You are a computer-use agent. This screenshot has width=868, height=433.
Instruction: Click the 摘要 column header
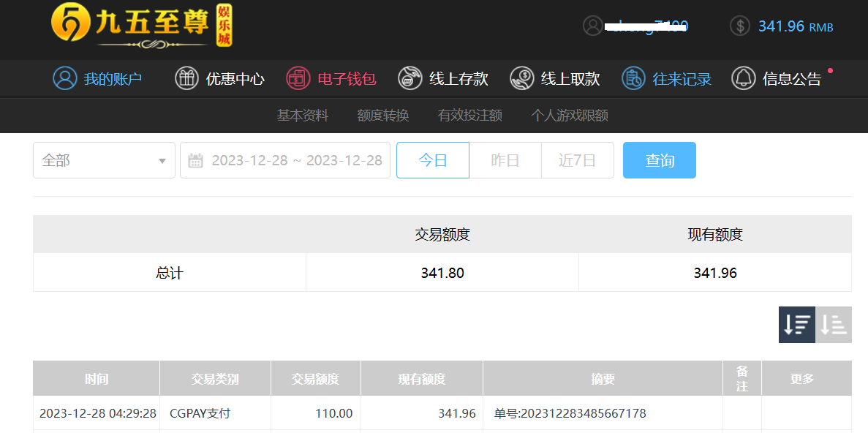pos(603,379)
